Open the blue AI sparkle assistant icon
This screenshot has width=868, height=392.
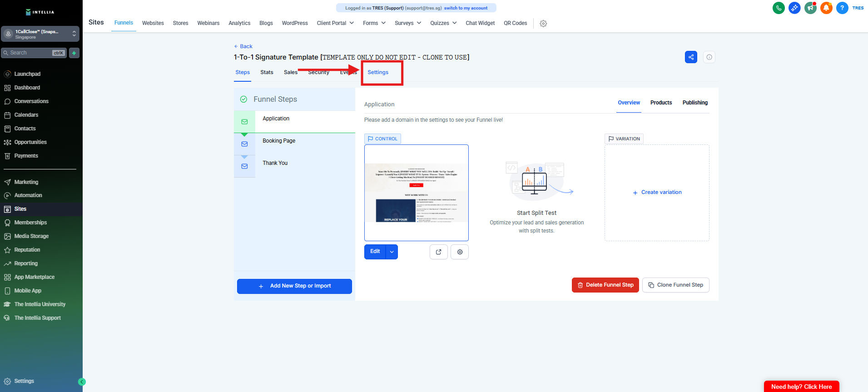coord(794,8)
